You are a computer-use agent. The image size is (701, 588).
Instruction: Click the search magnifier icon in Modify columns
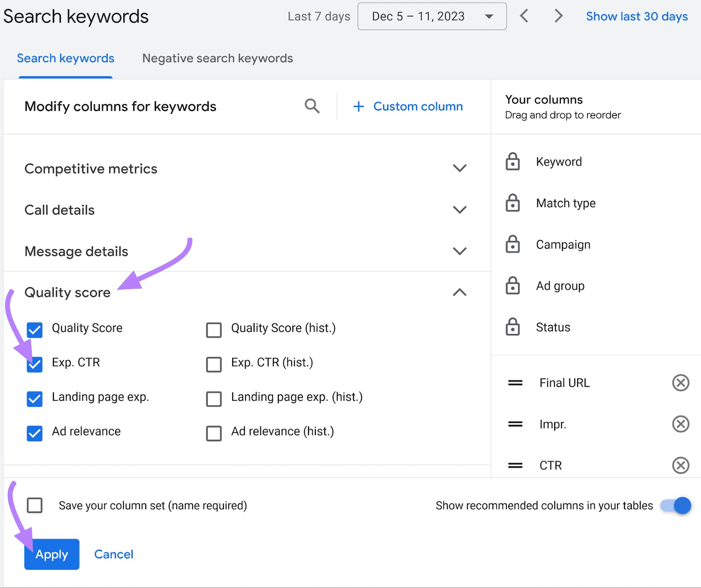click(x=312, y=106)
